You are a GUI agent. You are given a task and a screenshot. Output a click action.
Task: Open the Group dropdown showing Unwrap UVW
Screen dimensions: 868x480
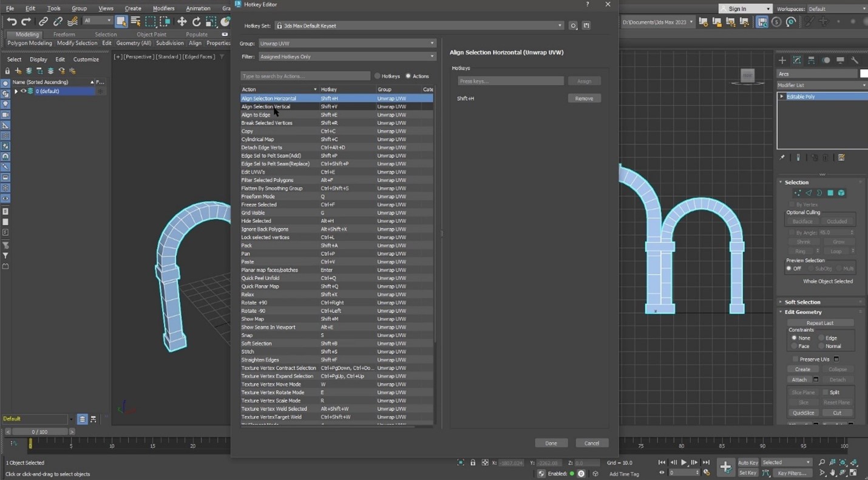click(x=346, y=43)
